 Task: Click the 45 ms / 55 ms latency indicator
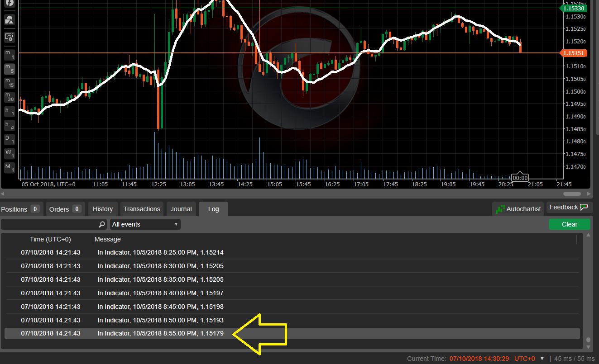575,359
